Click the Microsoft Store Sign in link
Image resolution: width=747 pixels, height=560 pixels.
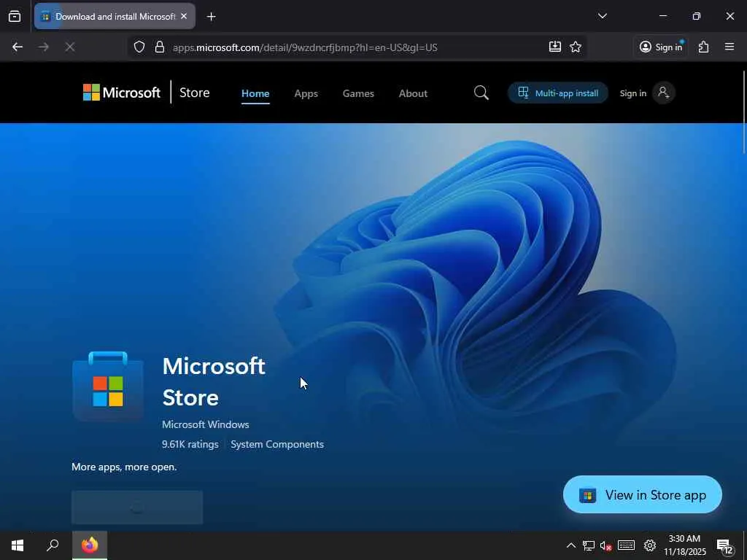(x=632, y=93)
